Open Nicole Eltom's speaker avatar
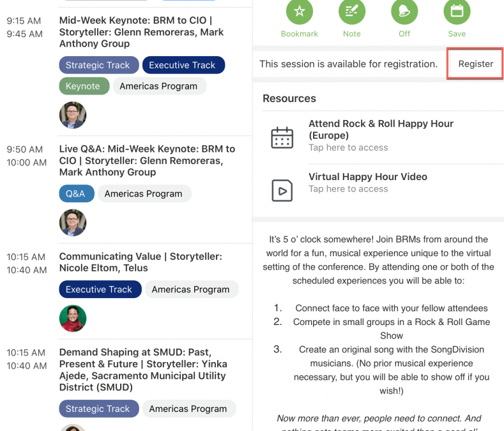 [x=73, y=318]
